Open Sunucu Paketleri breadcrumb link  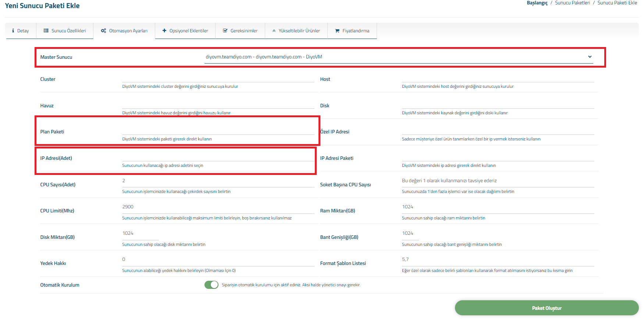[x=572, y=3]
